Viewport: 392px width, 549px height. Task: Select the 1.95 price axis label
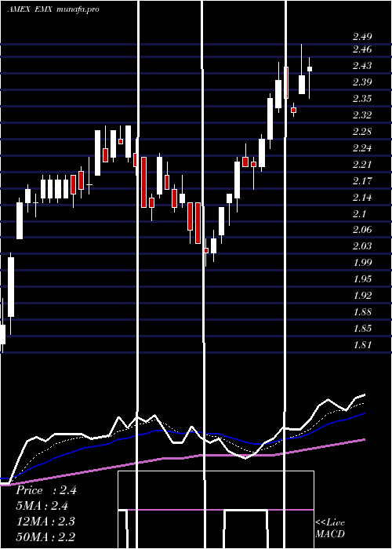[x=362, y=279]
